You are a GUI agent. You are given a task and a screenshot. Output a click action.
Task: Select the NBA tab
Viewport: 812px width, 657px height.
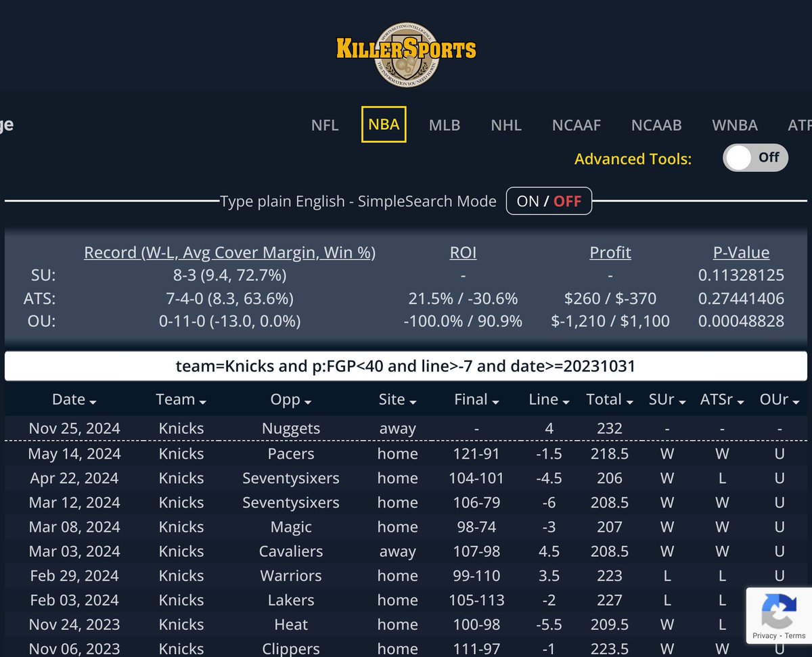pos(384,124)
